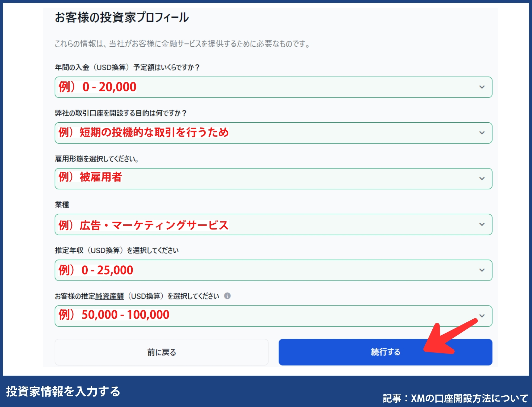Click the 弊社の取引口座を開設する目的 question label
The width and height of the screenshot is (532, 407).
pyautogui.click(x=121, y=113)
